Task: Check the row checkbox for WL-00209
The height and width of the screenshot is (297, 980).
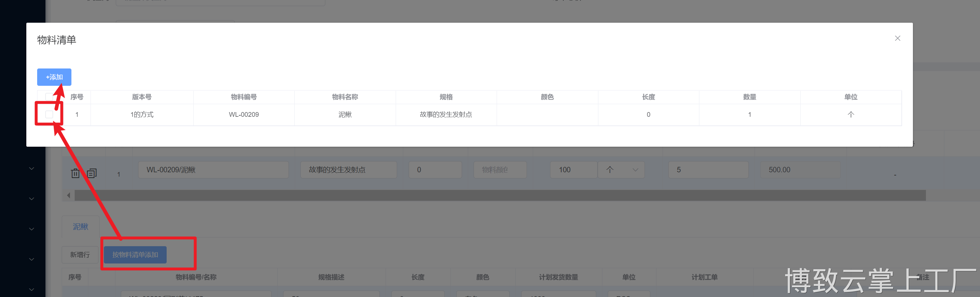Action: pyautogui.click(x=49, y=114)
